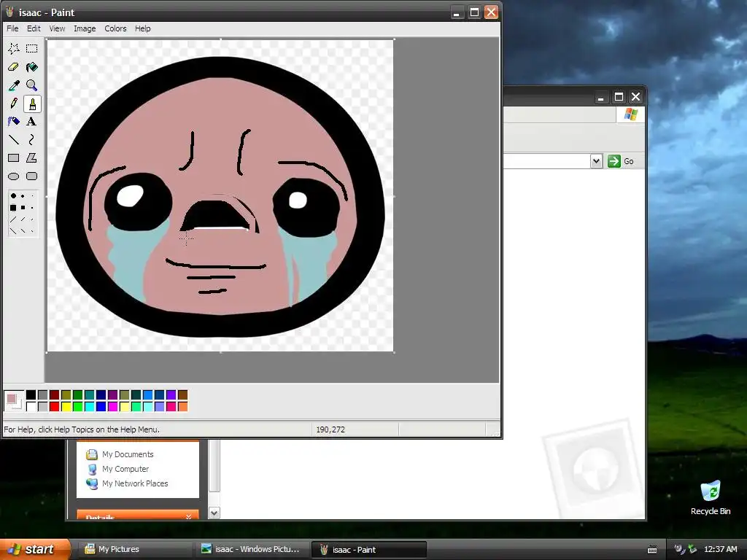Pick the Curve tool
Image resolution: width=747 pixels, height=560 pixels.
(x=32, y=139)
